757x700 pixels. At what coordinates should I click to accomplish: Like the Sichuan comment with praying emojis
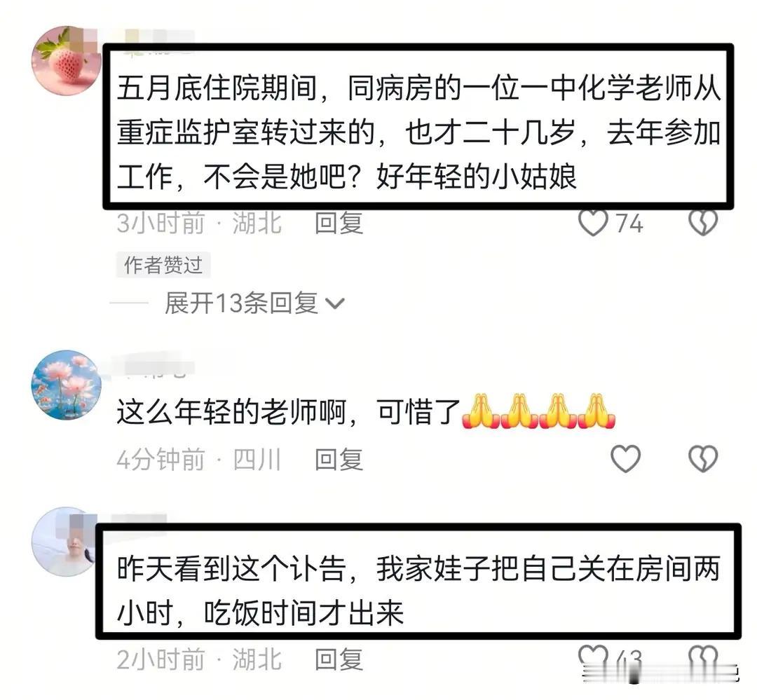coord(626,458)
